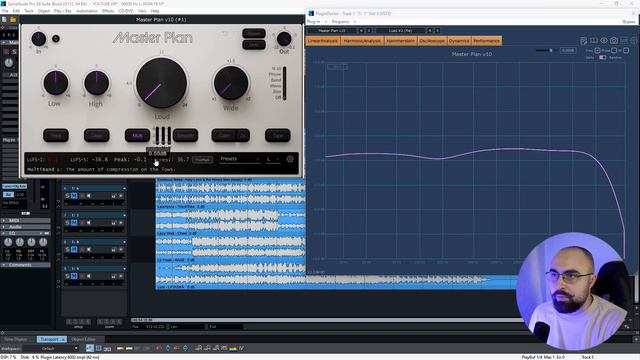Click the Low EQ knob in Master Plan
Screen dimensions: 640x360
pos(56,82)
